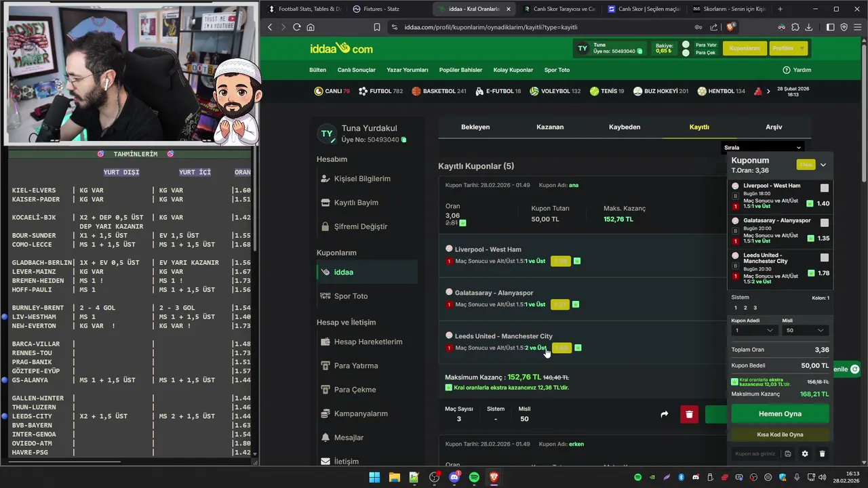Select system option 2 in Kuponum
The height and width of the screenshot is (488, 868).
[745, 308]
